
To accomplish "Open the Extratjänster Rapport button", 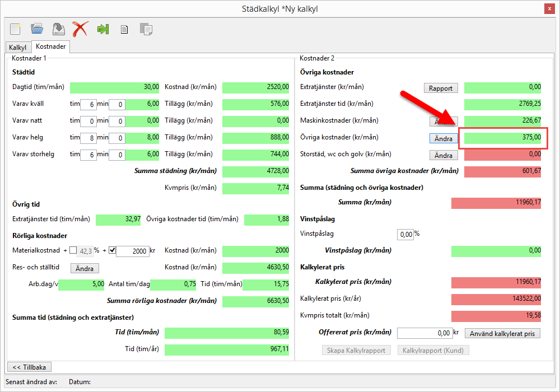I will point(441,88).
